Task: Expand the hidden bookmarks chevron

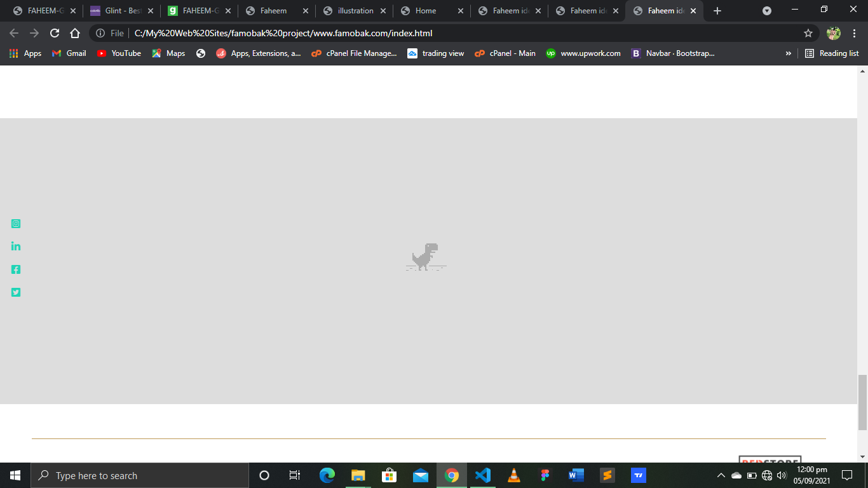Action: [789, 53]
